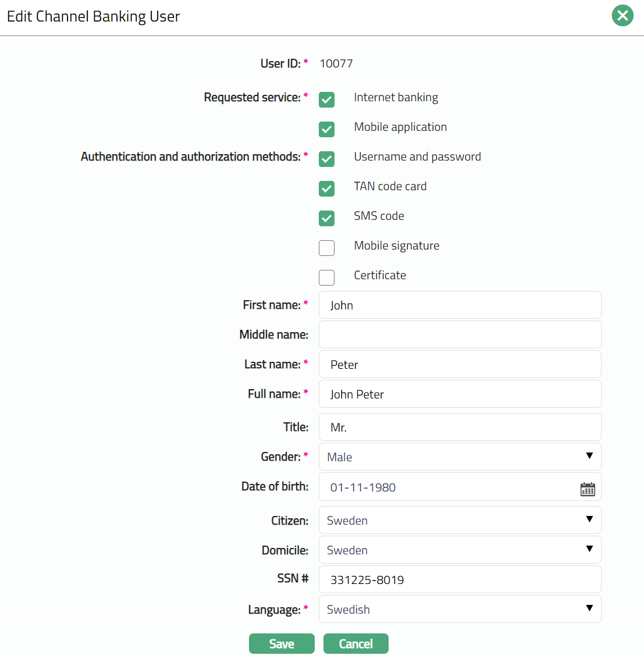
Task: Expand the Citizen country dropdown
Action: [460, 521]
